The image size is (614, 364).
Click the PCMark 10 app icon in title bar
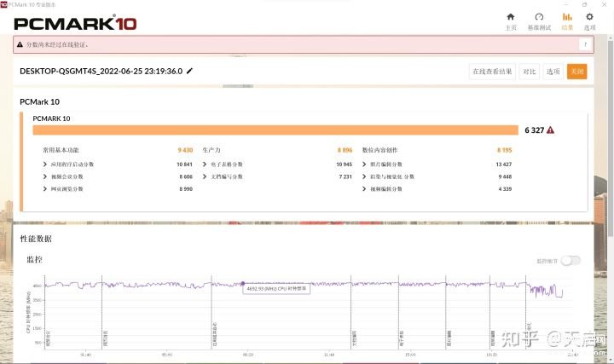pos(4,4)
